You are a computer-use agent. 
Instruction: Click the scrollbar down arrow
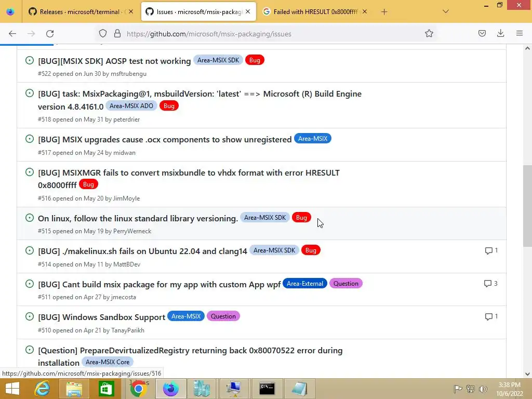(527, 374)
